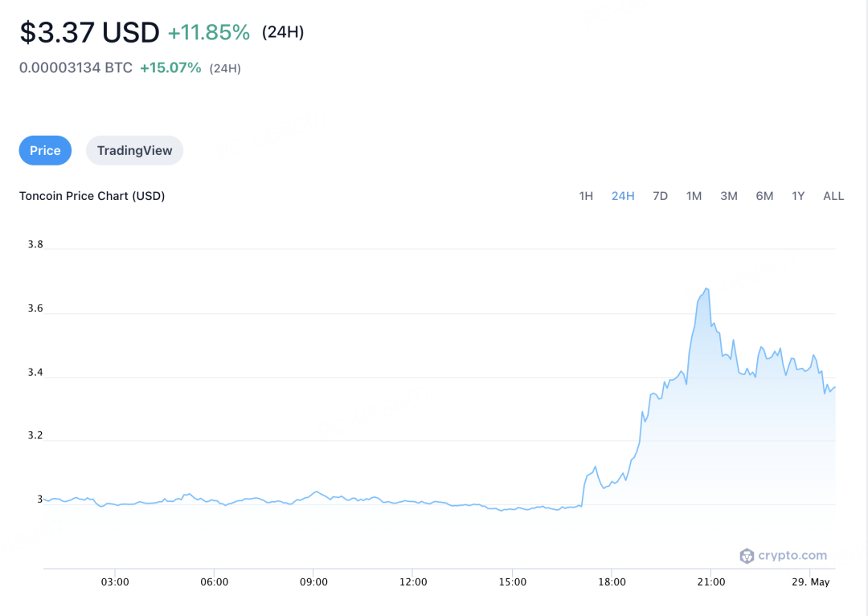868x616 pixels.
Task: Show the 7D price range
Action: (x=660, y=196)
